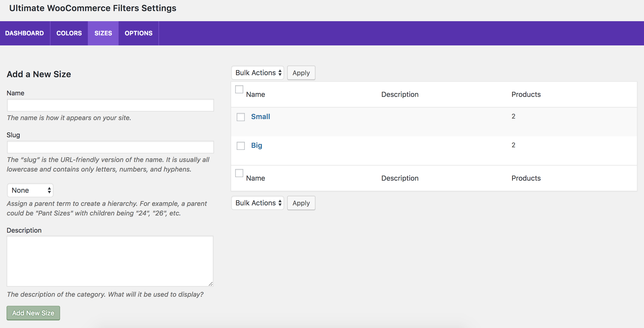Check the Small size row checkbox
This screenshot has width=644, height=328.
tap(241, 117)
